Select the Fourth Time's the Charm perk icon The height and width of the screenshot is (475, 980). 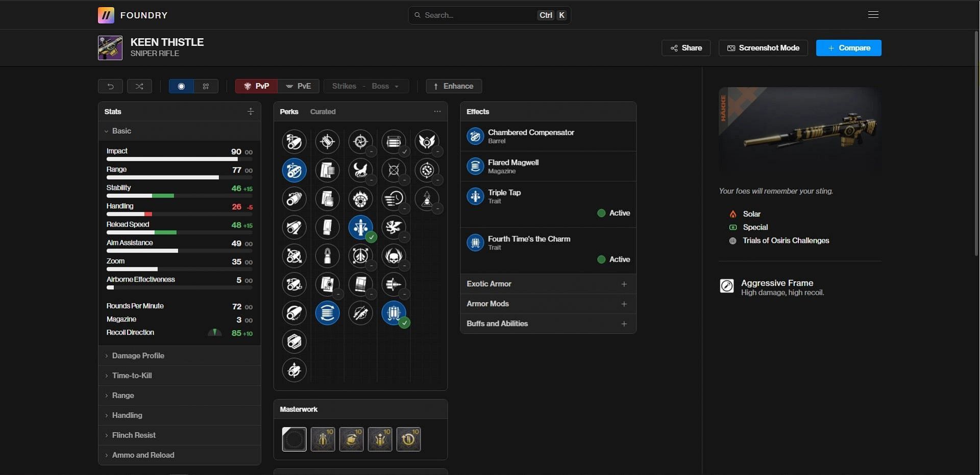point(394,313)
